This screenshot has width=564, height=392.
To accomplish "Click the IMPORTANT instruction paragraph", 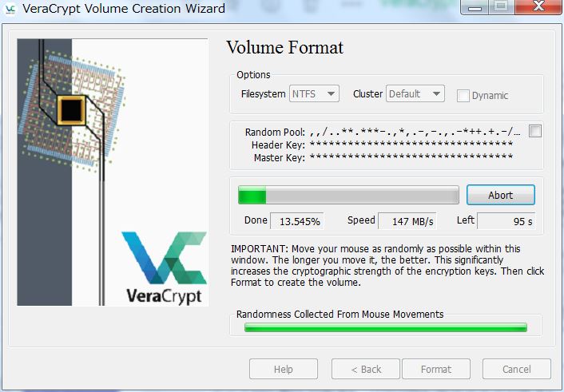I will point(387,265).
